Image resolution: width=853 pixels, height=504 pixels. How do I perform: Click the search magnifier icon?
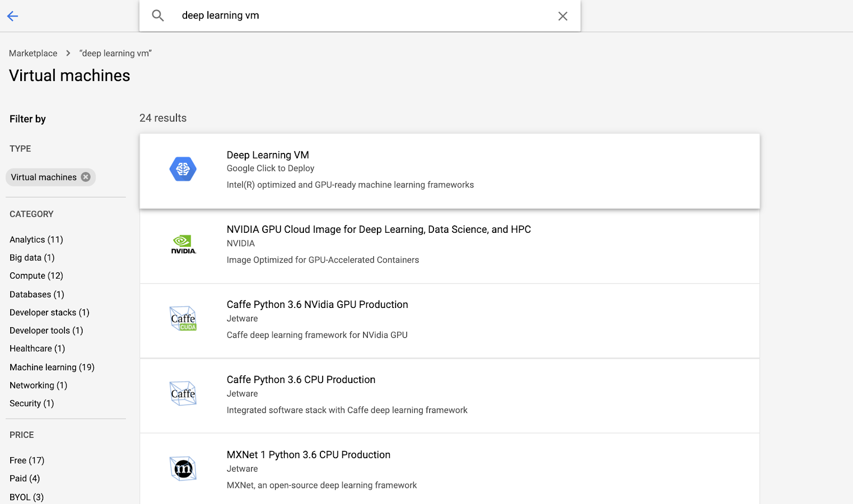[x=158, y=15]
